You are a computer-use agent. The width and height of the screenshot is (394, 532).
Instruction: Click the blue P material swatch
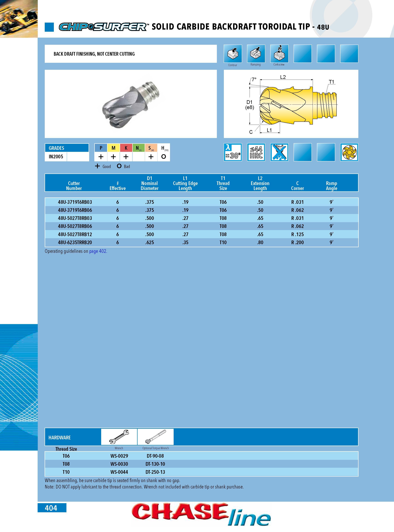coord(101,148)
